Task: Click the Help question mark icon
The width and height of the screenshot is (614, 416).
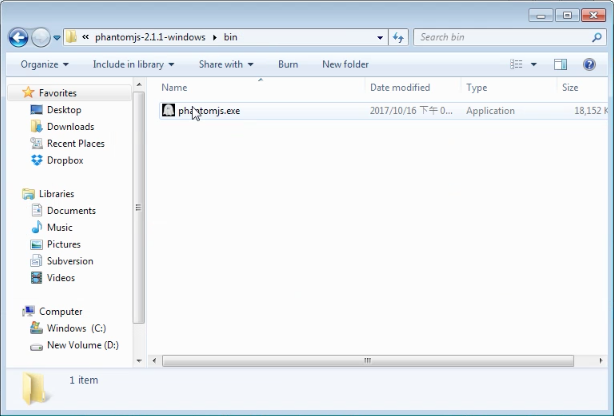Action: coord(589,64)
